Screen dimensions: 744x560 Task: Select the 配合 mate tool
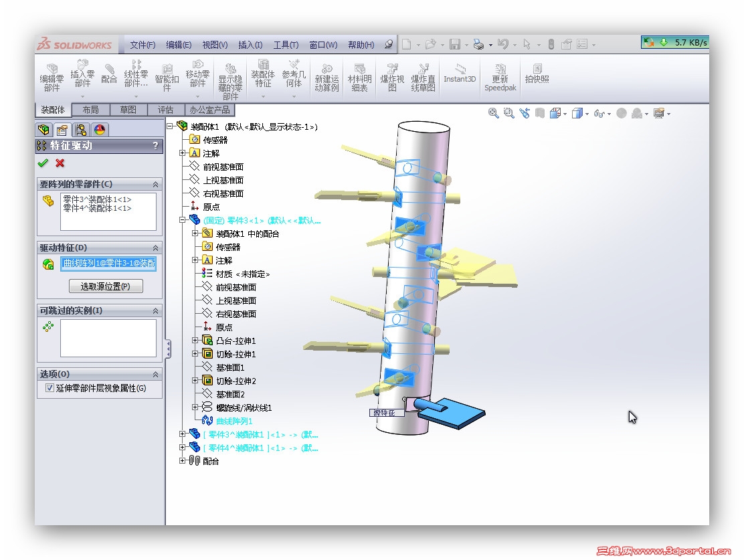pos(109,74)
